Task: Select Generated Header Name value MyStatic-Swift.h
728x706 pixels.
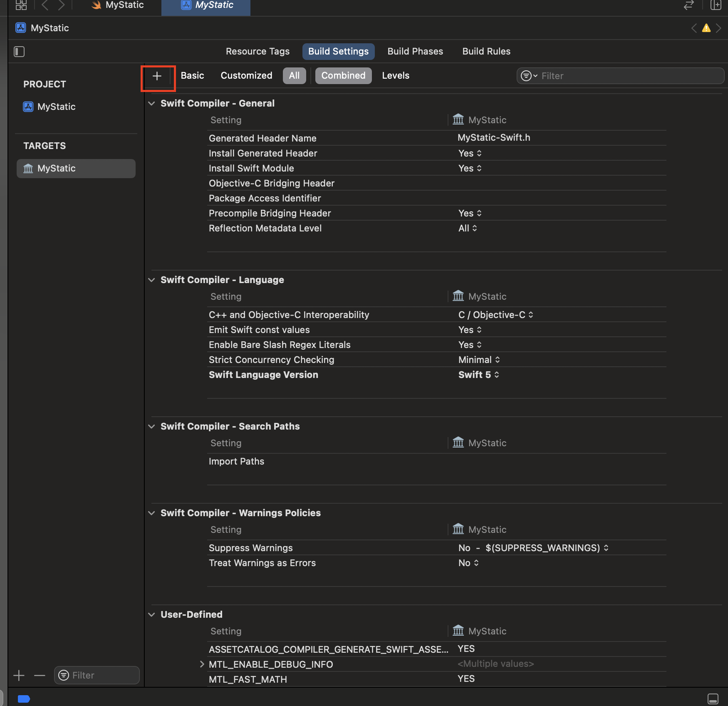Action: (x=494, y=137)
